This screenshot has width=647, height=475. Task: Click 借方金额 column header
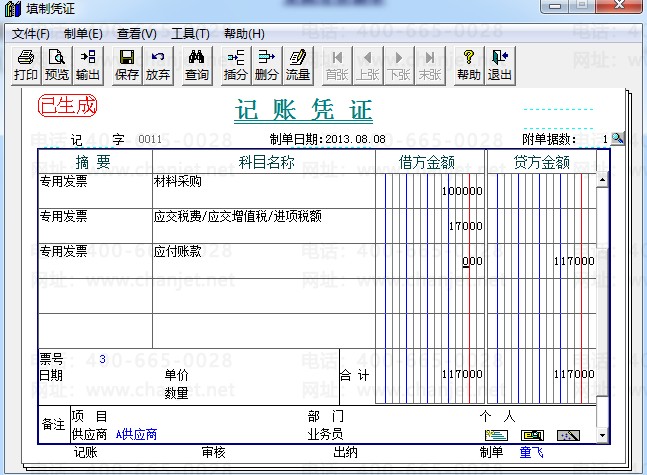tap(427, 162)
